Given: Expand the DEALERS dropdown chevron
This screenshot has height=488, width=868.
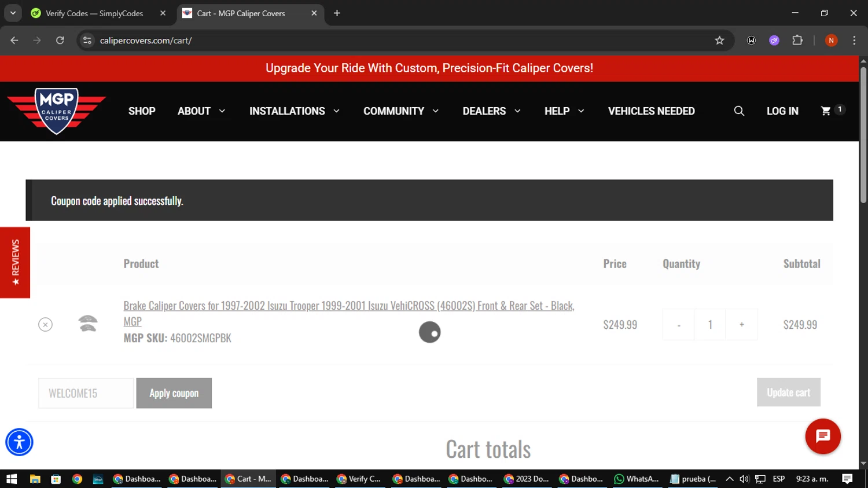Looking at the screenshot, I should (517, 111).
